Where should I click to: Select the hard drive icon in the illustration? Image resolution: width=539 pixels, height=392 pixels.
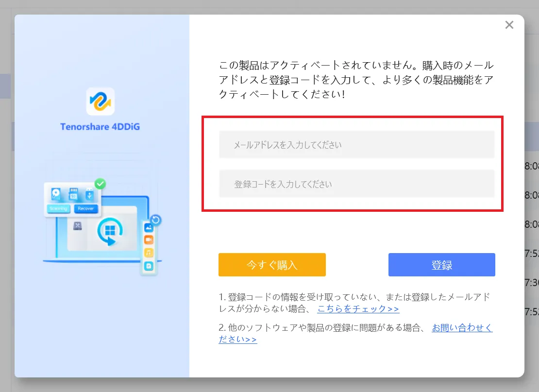point(55,193)
